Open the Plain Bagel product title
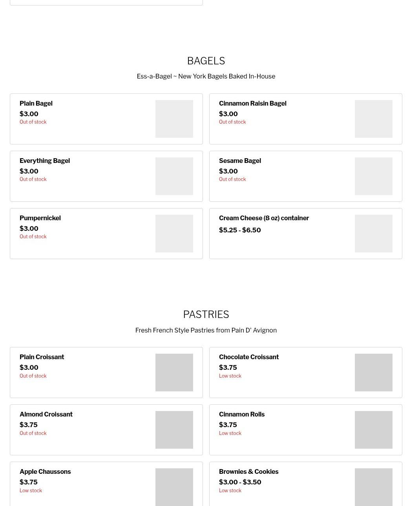420x506 pixels. [x=36, y=104]
